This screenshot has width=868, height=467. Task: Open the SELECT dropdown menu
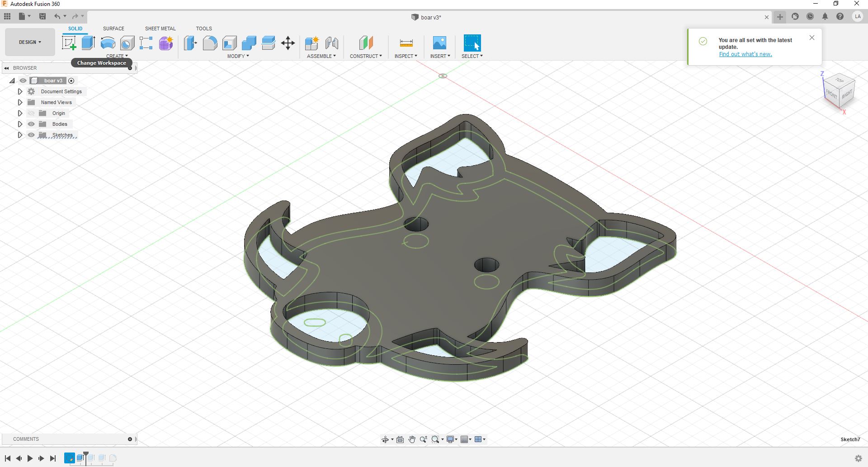(x=472, y=56)
